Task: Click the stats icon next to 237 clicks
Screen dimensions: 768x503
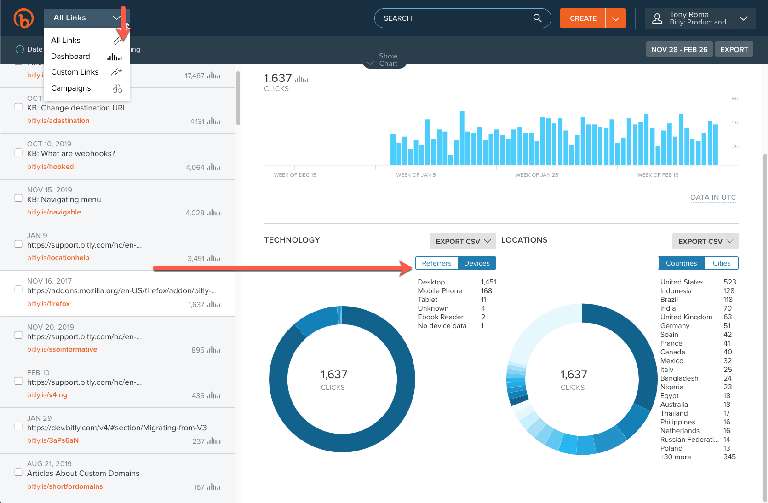Action: pyautogui.click(x=214, y=441)
